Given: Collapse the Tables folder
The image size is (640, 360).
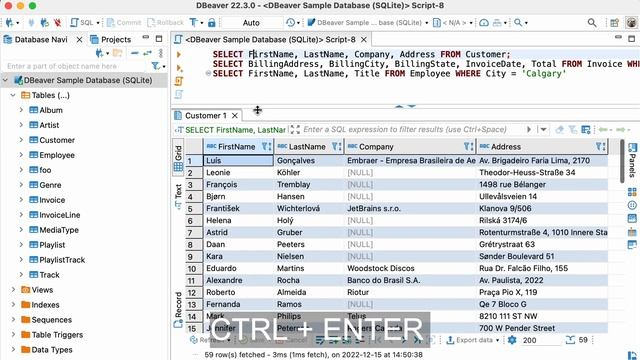Looking at the screenshot, I should [13, 95].
